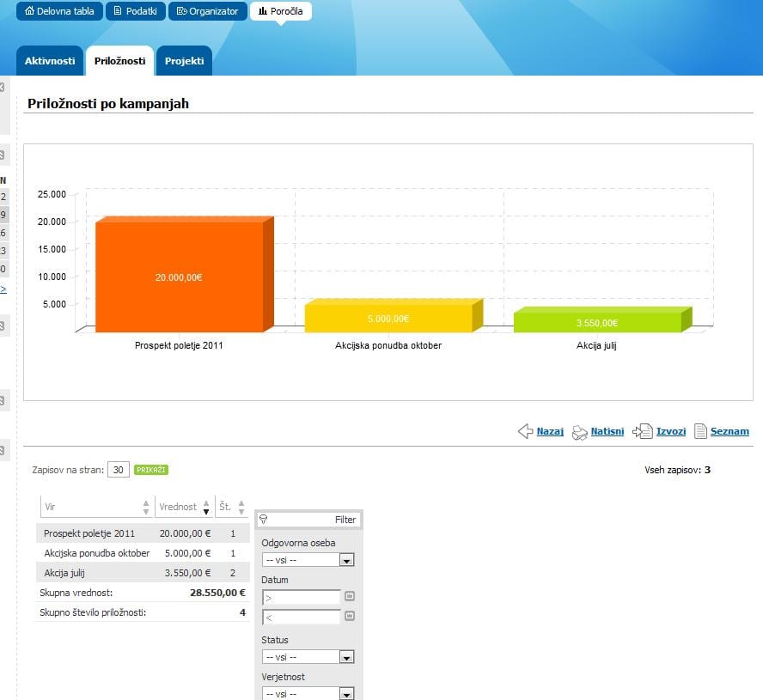Click the orange Prospekt poletje 2011 bar
Screen dimensions: 763x700
[x=179, y=277]
